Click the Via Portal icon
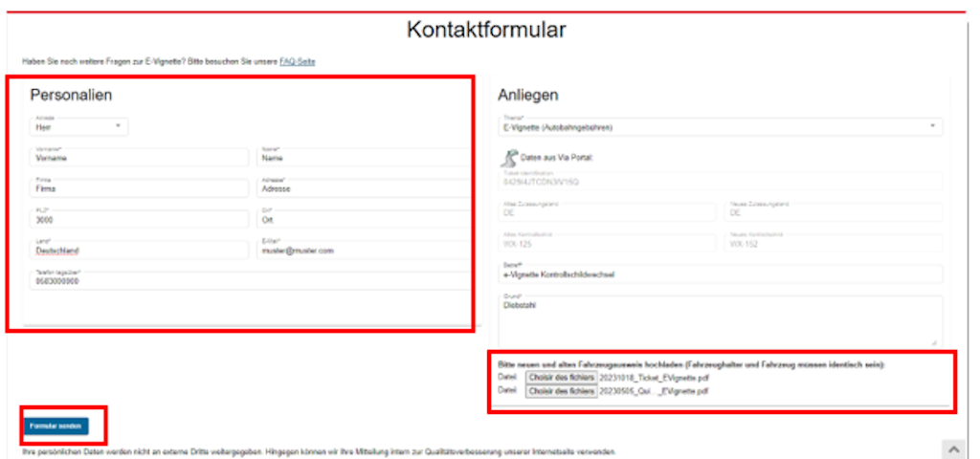 511,157
